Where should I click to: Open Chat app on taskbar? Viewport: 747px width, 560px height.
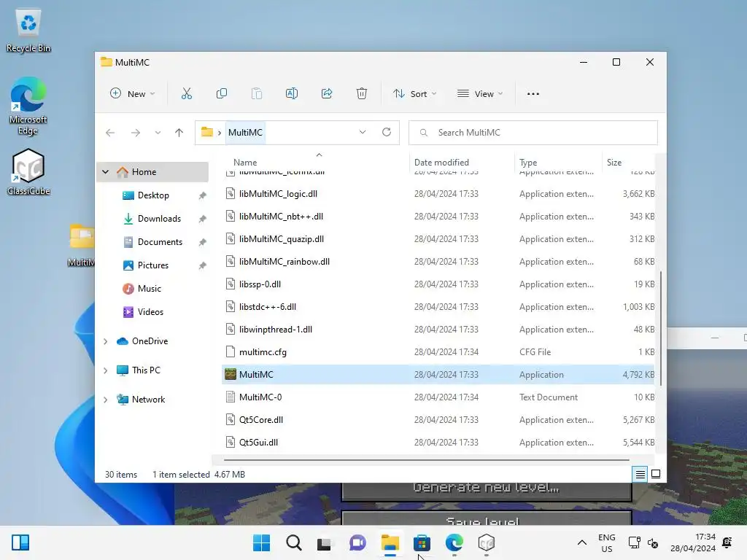(357, 542)
